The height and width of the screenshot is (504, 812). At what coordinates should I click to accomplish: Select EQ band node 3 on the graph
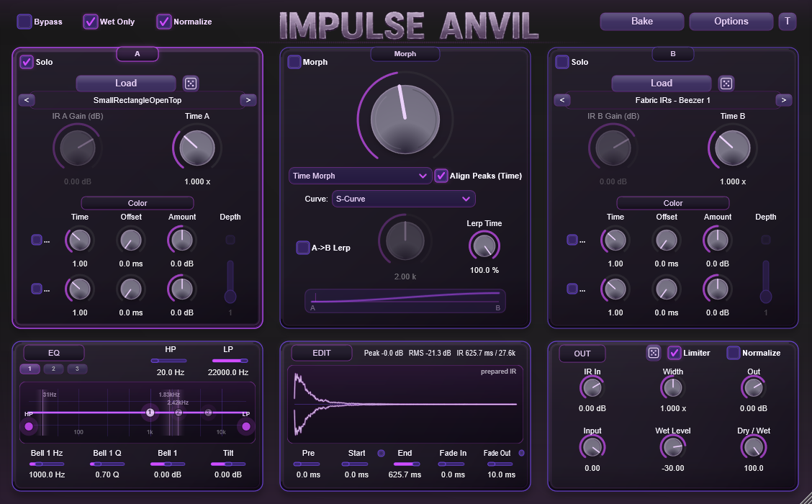coord(208,413)
